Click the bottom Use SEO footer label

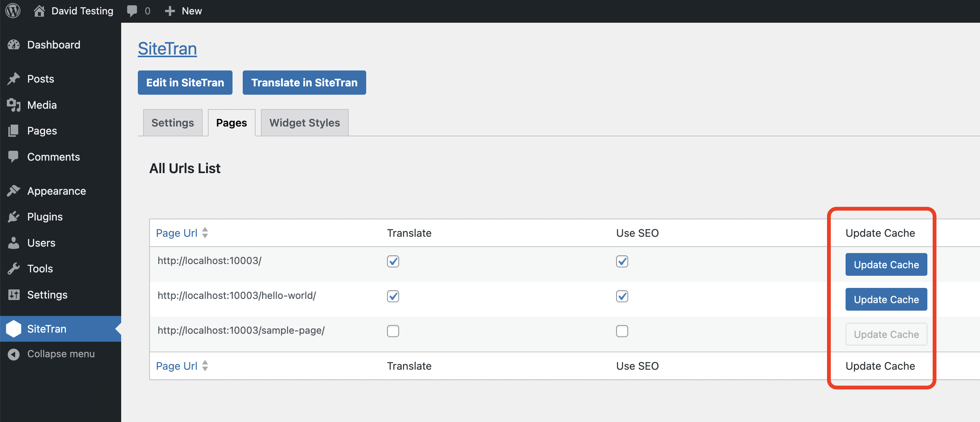coord(637,366)
